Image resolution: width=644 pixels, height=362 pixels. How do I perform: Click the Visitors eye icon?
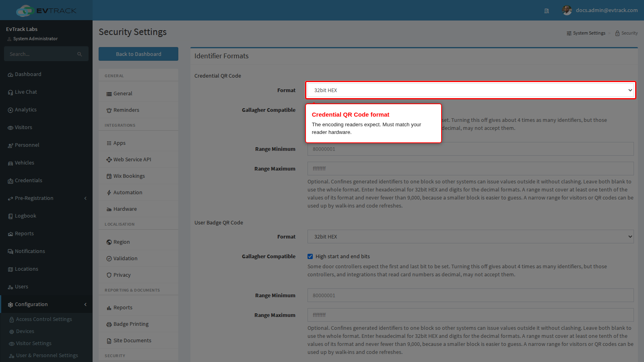(x=10, y=128)
